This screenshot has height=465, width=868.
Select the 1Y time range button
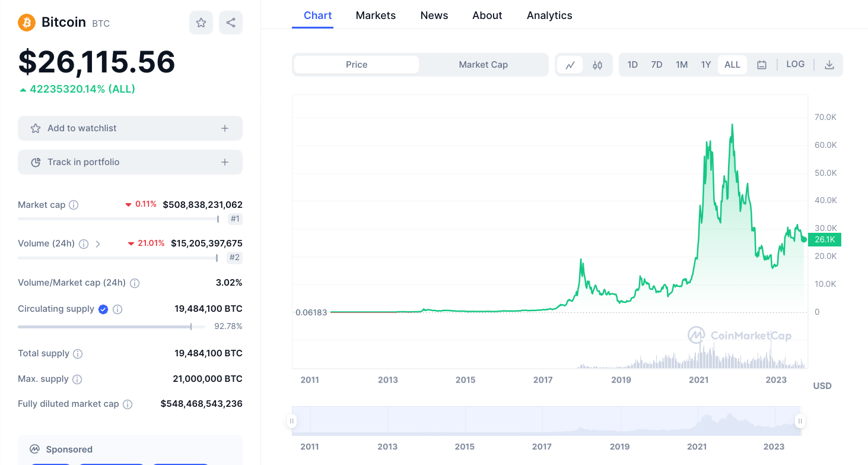tap(705, 65)
